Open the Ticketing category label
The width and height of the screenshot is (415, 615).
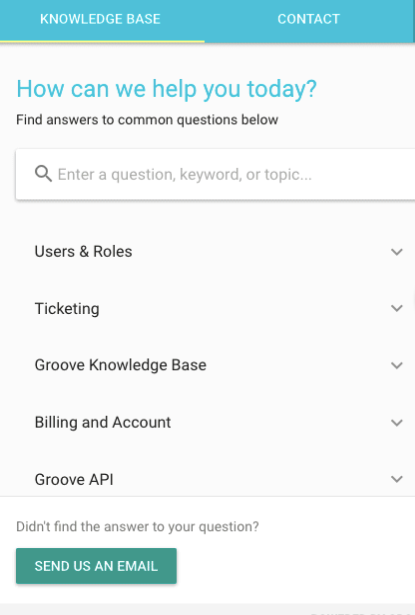coord(67,309)
